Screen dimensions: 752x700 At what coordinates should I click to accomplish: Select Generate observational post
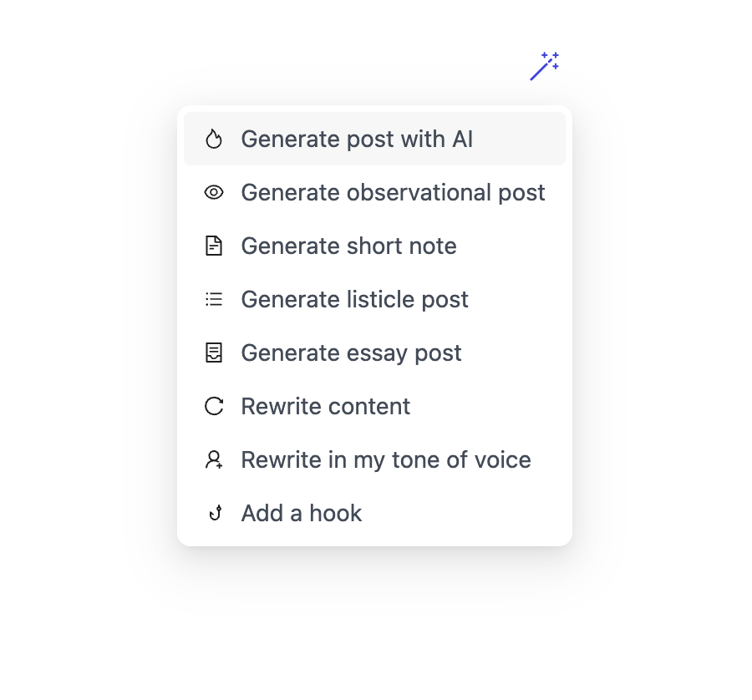click(393, 192)
